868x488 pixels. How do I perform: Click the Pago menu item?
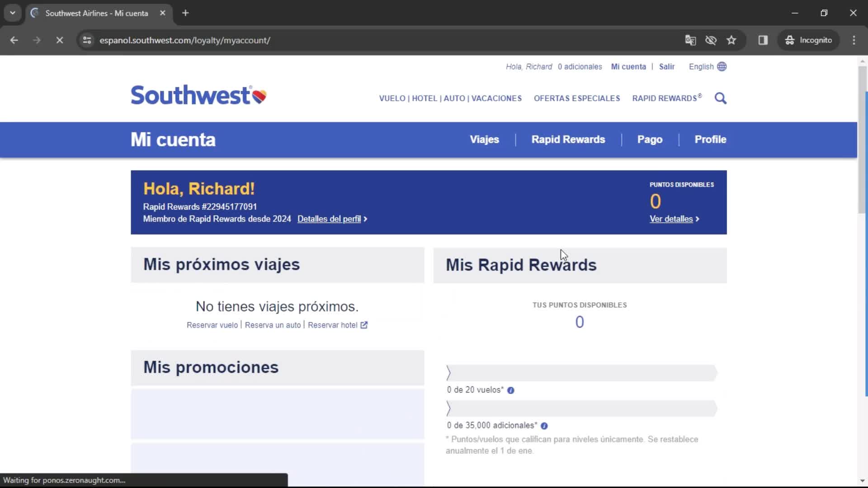click(650, 140)
